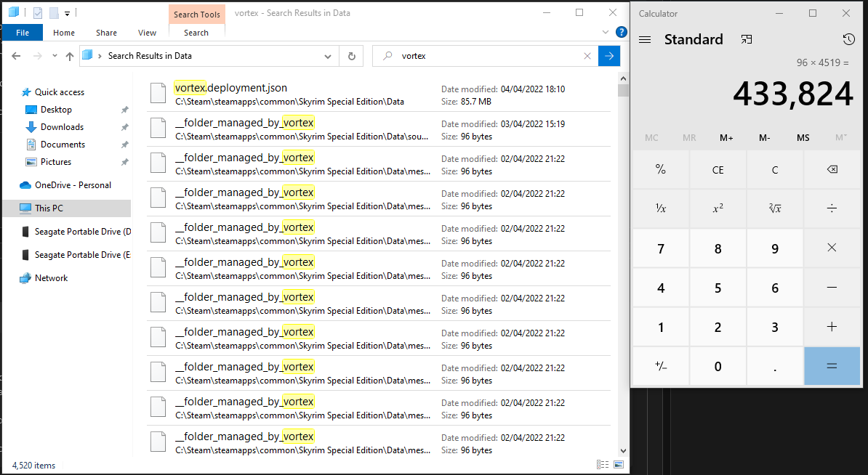Click the CE key in Calculator
868x475 pixels.
tap(718, 170)
